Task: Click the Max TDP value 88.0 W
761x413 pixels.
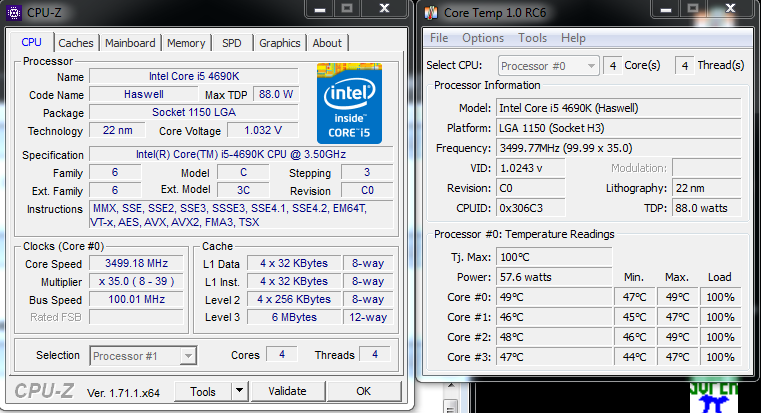Action: [x=276, y=94]
